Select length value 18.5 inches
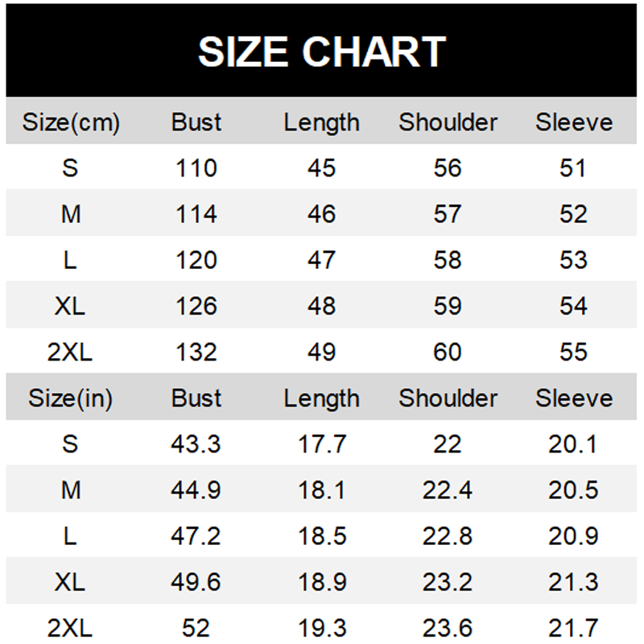 [x=322, y=536]
